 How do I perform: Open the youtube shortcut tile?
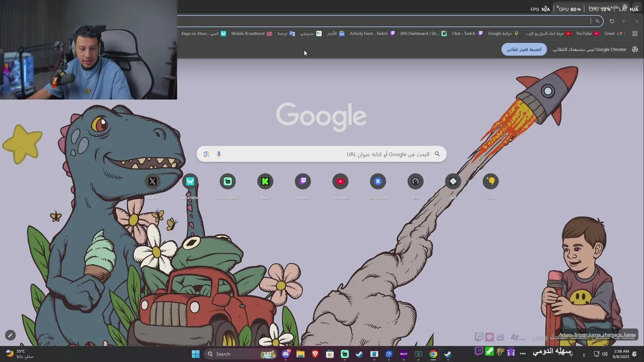pyautogui.click(x=340, y=187)
